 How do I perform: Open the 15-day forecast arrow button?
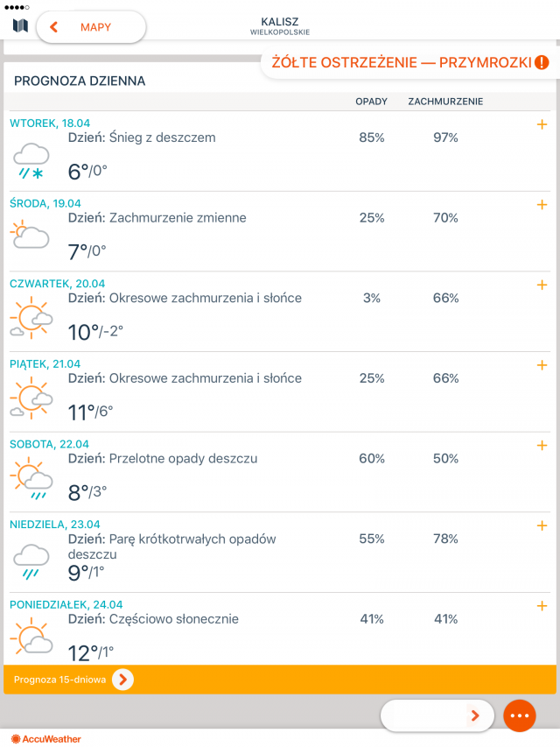122,680
